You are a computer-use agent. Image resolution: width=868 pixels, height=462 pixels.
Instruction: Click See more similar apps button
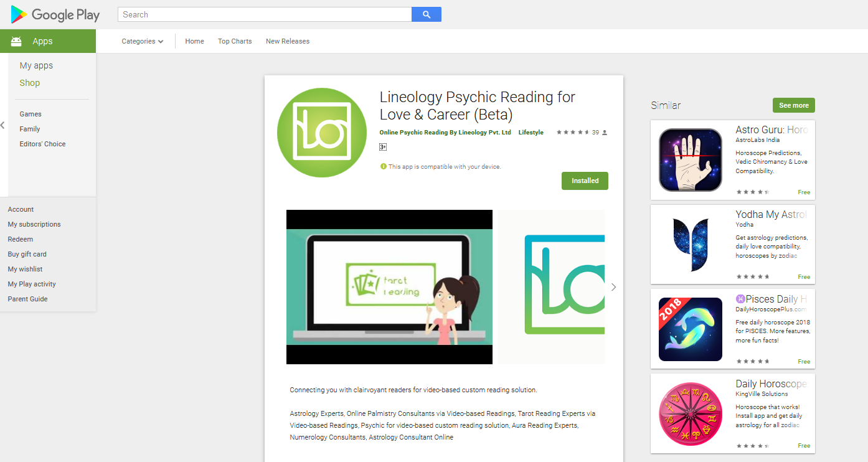794,105
